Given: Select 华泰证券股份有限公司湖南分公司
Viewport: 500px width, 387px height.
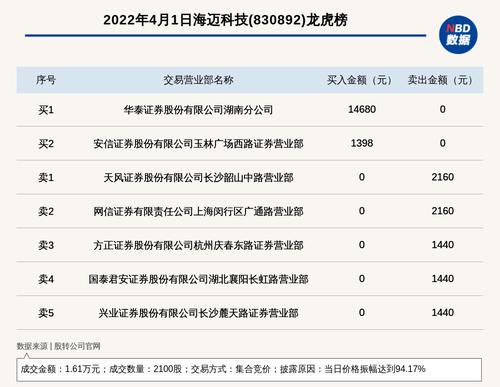Looking at the screenshot, I should (198, 110).
